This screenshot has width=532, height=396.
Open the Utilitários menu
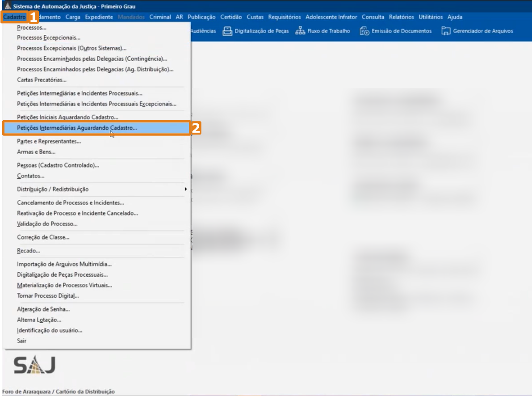(x=431, y=17)
